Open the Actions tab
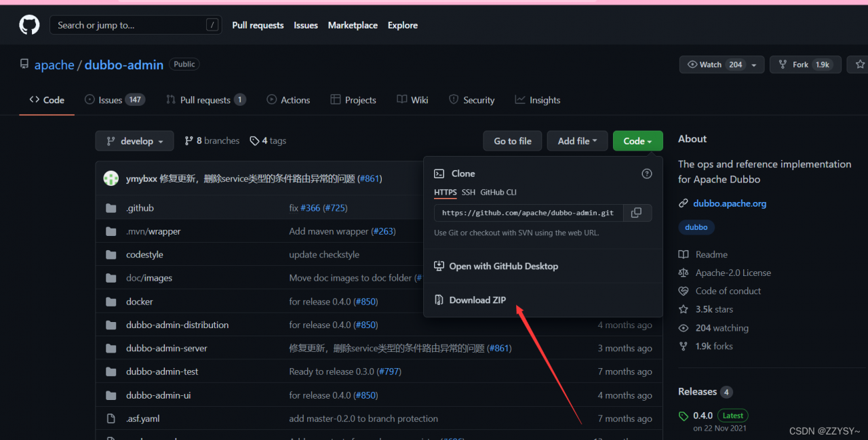Viewport: 868px width, 440px height. [289, 100]
